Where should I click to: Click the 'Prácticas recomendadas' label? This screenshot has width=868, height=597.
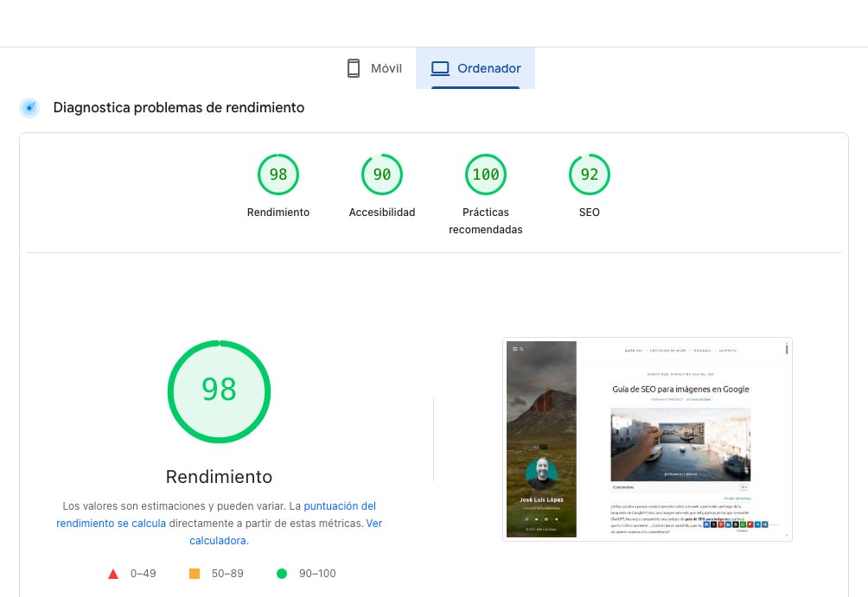pyautogui.click(x=485, y=221)
